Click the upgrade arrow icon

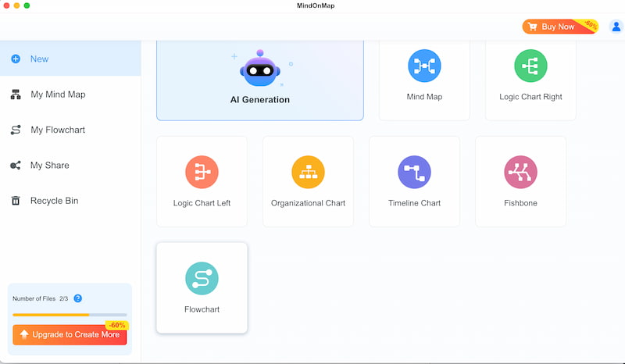[x=24, y=334]
